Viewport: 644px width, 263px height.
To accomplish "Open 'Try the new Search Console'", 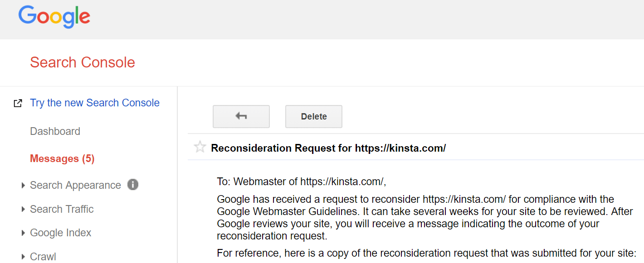I will point(94,103).
